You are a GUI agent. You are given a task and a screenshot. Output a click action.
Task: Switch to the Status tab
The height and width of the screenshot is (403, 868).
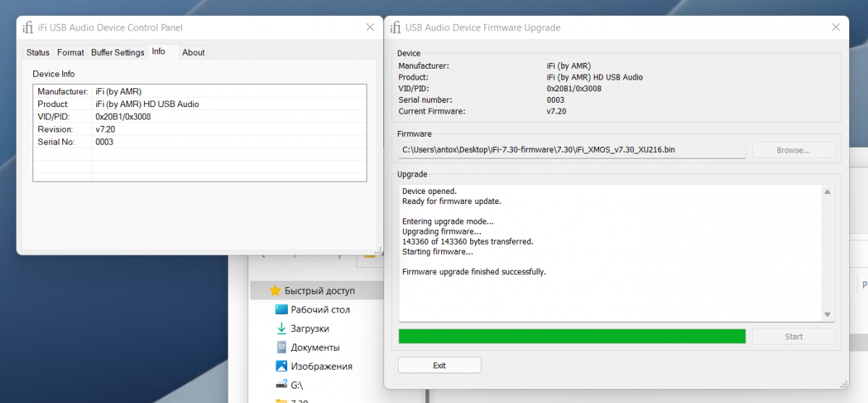tap(38, 52)
